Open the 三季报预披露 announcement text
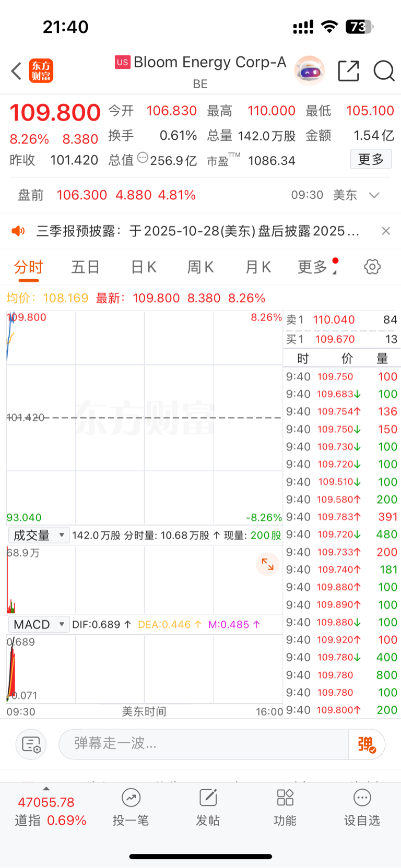401x868 pixels. click(x=198, y=231)
